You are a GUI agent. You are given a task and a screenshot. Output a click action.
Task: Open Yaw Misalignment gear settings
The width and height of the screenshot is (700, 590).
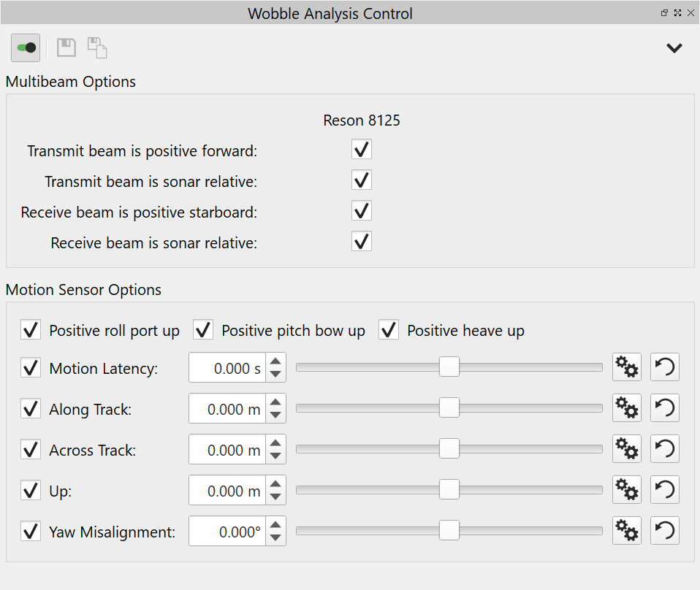626,531
